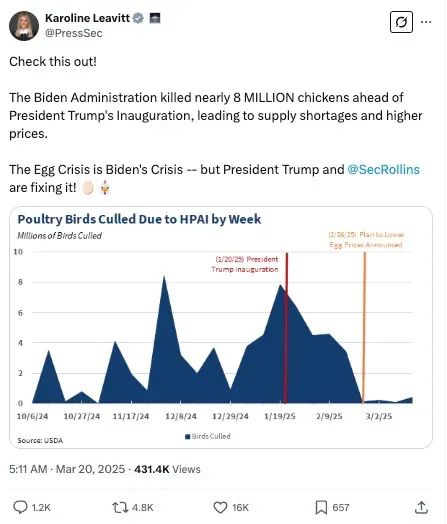
Task: Click the Birds Culled legend swatch
Action: click(188, 436)
